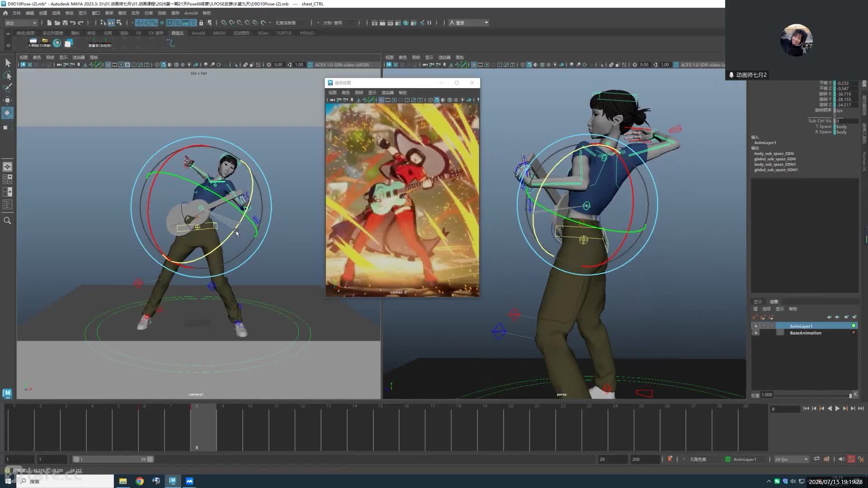Click the 大纲视图 outliner shelf icon
This screenshot has width=868, height=488.
point(33,43)
